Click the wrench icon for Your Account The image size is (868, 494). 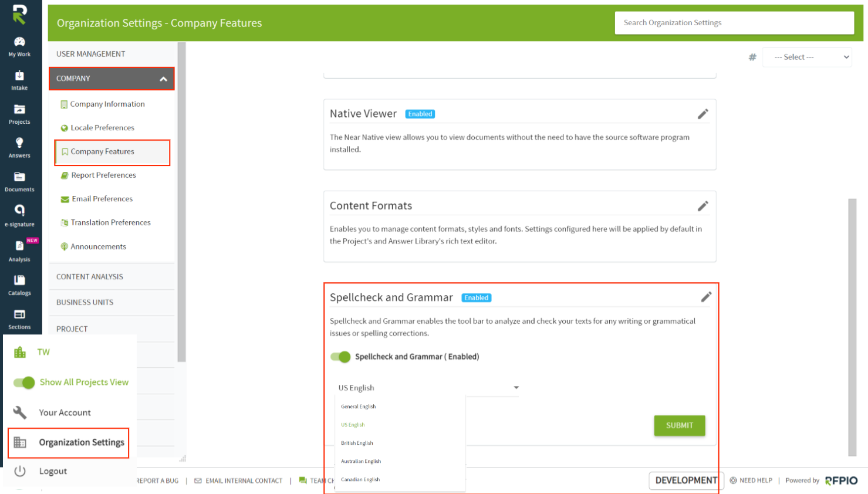[x=20, y=412]
